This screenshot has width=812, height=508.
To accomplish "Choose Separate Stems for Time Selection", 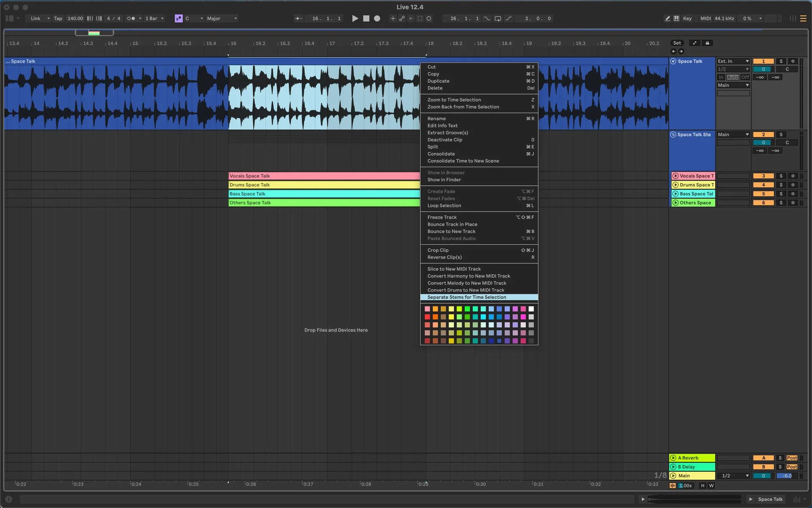I will tap(479, 297).
